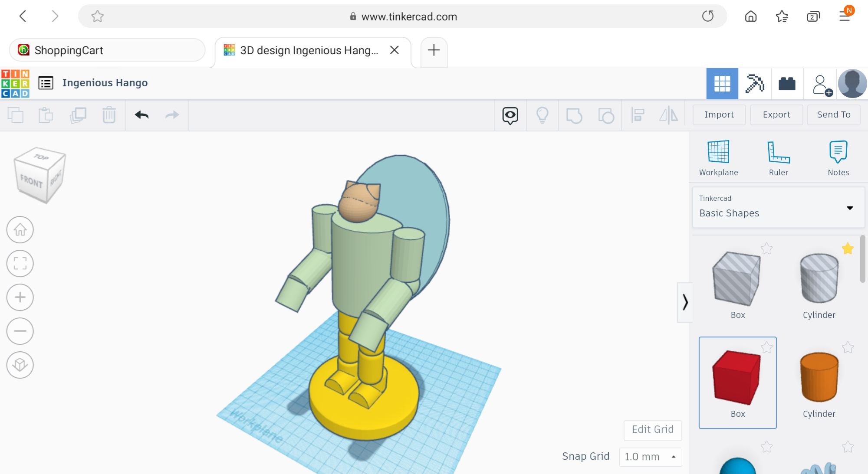Click the Export button
Viewport: 868px width, 474px height.
[x=776, y=114]
